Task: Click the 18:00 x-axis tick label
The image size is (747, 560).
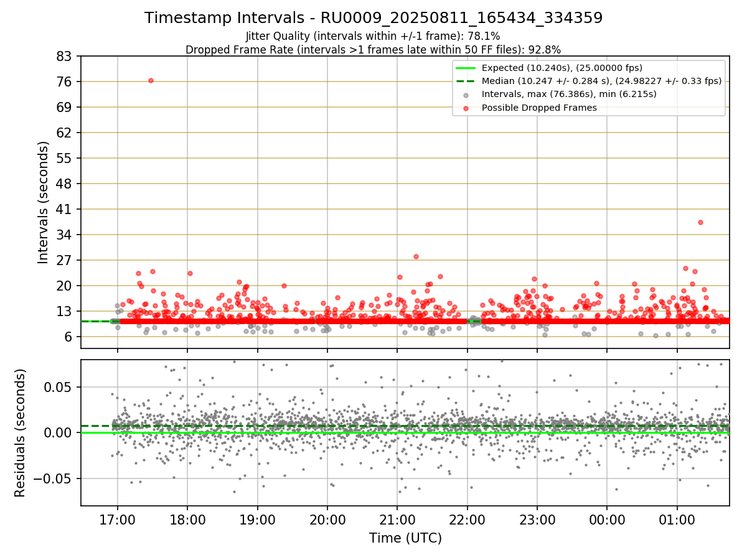Action: pyautogui.click(x=187, y=520)
